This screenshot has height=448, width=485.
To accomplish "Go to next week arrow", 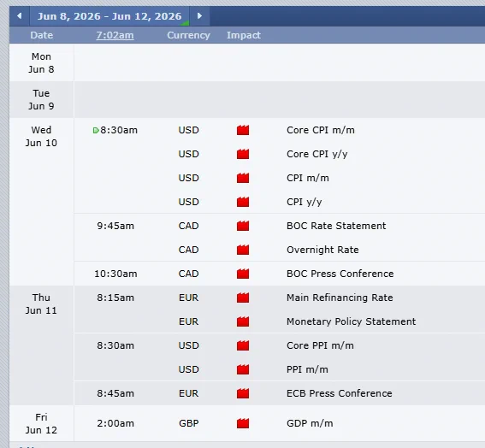I will (x=199, y=15).
